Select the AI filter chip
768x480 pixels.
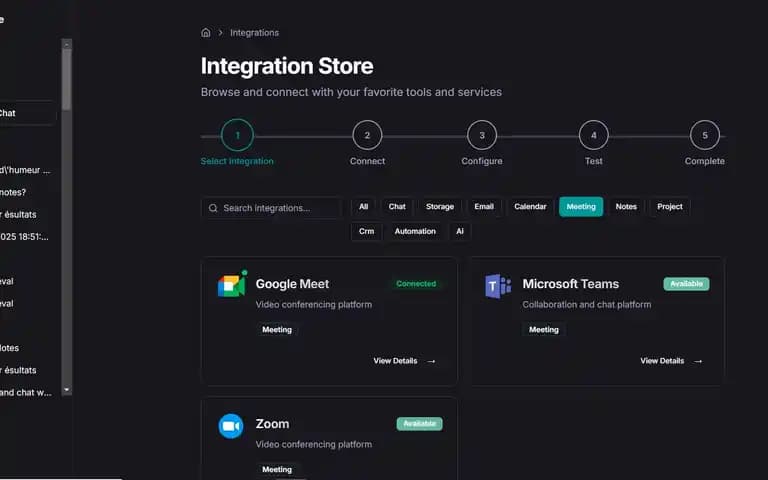(x=459, y=231)
